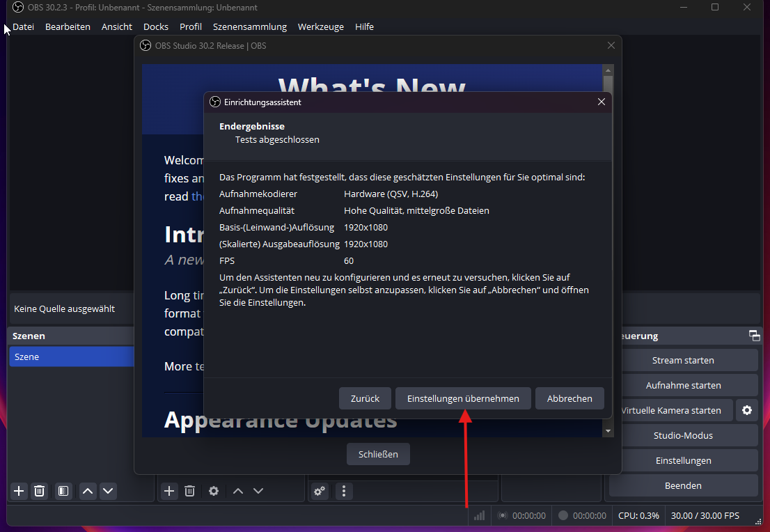Click the OBS logo in the Einrichtungsassistent title
The image size is (770, 532).
215,102
